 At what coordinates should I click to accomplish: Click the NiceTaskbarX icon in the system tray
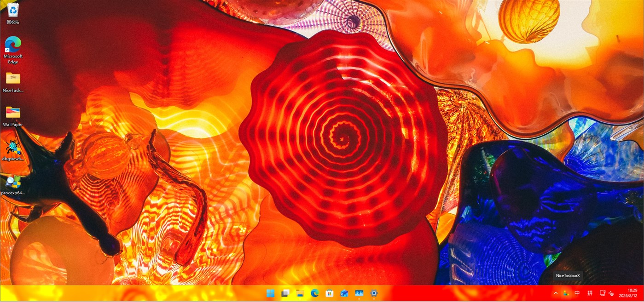[x=566, y=293]
